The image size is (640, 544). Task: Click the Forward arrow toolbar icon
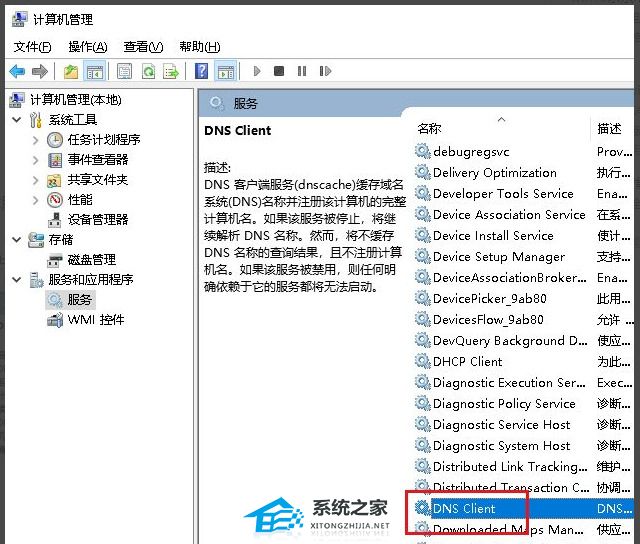(40, 71)
